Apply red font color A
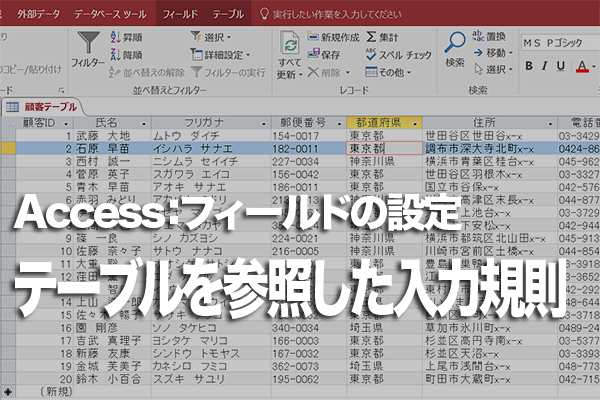This screenshot has width=600, height=400. [x=582, y=66]
